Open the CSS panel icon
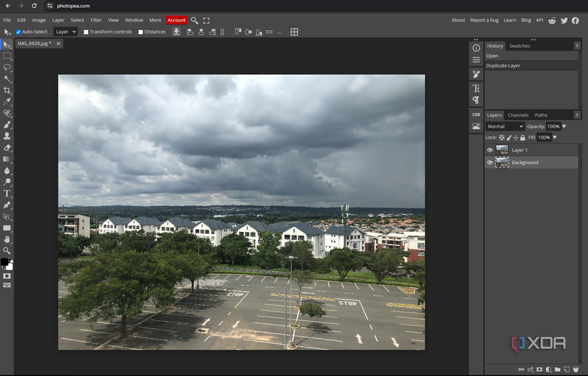This screenshot has height=376, width=588. click(476, 114)
